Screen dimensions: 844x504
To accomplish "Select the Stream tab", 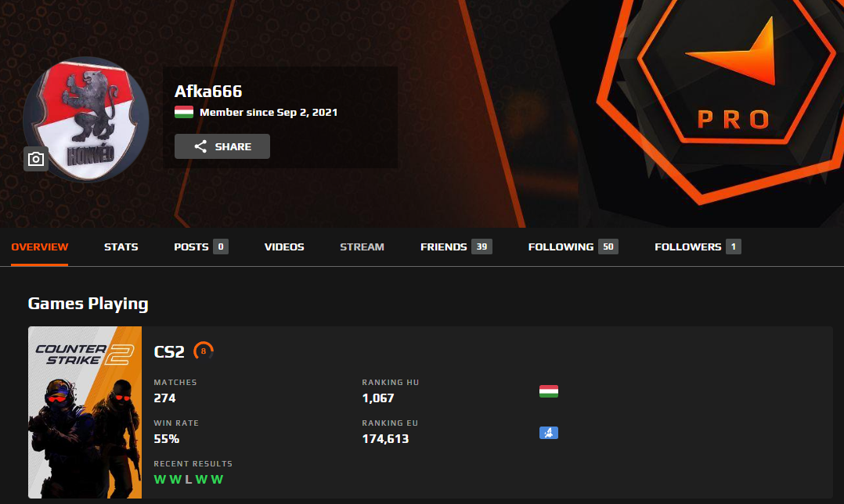I will 362,247.
